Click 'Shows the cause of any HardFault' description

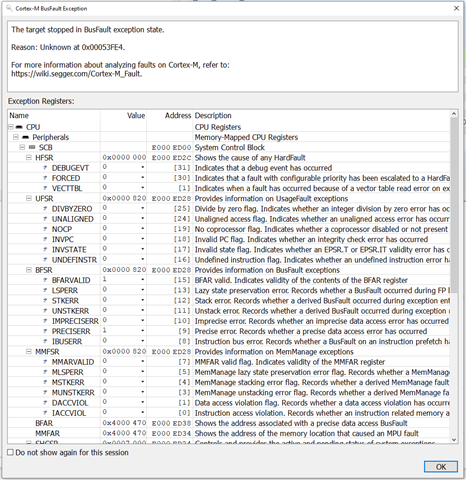[250, 158]
